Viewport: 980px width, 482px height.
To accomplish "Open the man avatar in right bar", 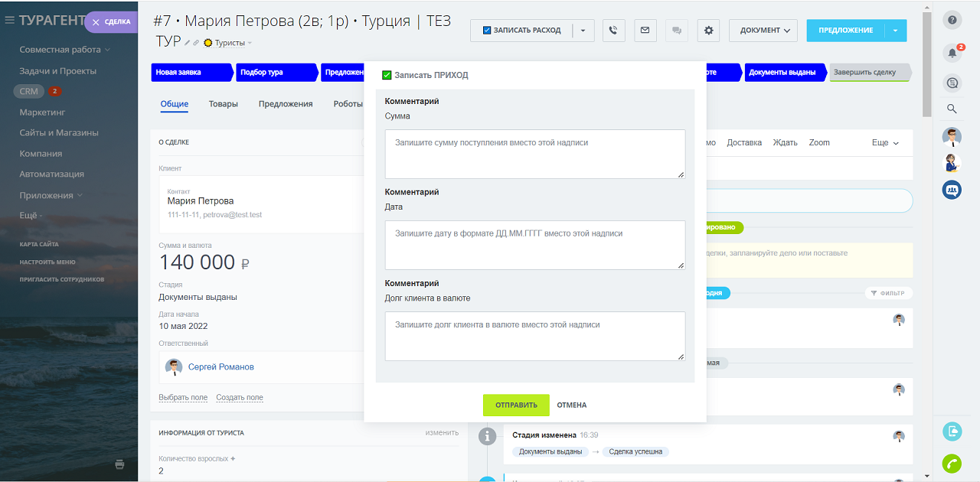I will pyautogui.click(x=952, y=137).
